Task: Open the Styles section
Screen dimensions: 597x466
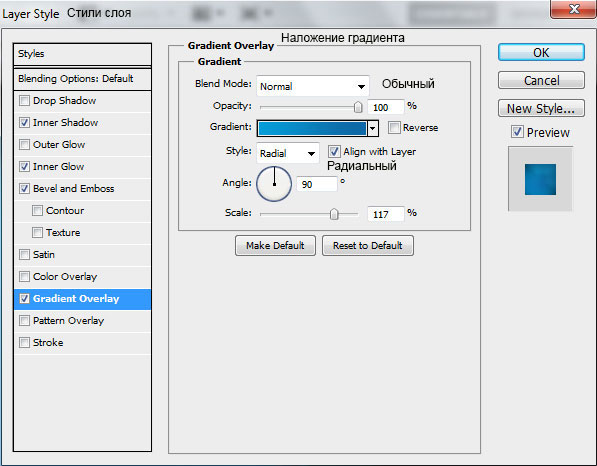Action: 82,54
